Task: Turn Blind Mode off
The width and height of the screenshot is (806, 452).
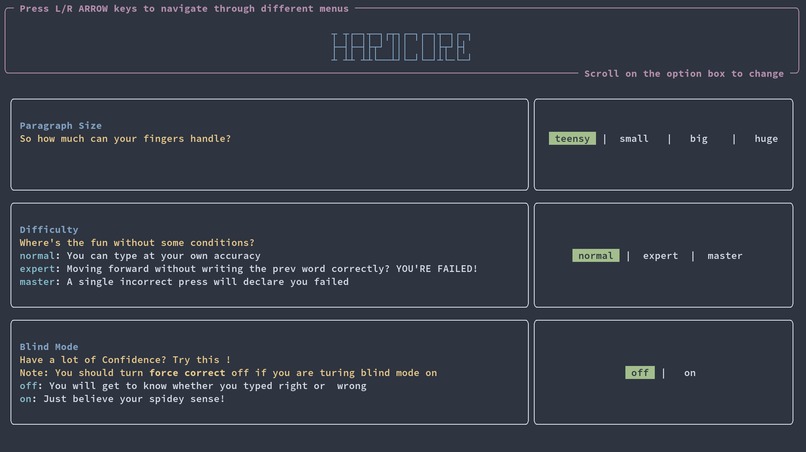Action: pyautogui.click(x=640, y=373)
